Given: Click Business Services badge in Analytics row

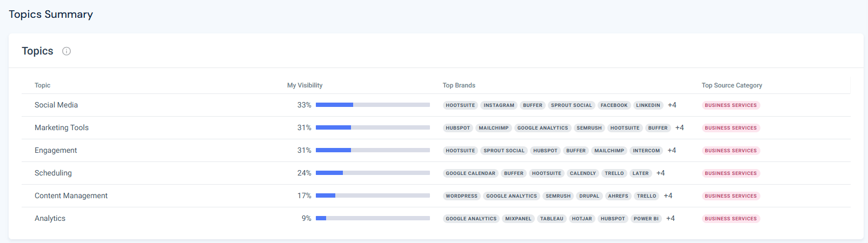Looking at the screenshot, I should tap(731, 219).
